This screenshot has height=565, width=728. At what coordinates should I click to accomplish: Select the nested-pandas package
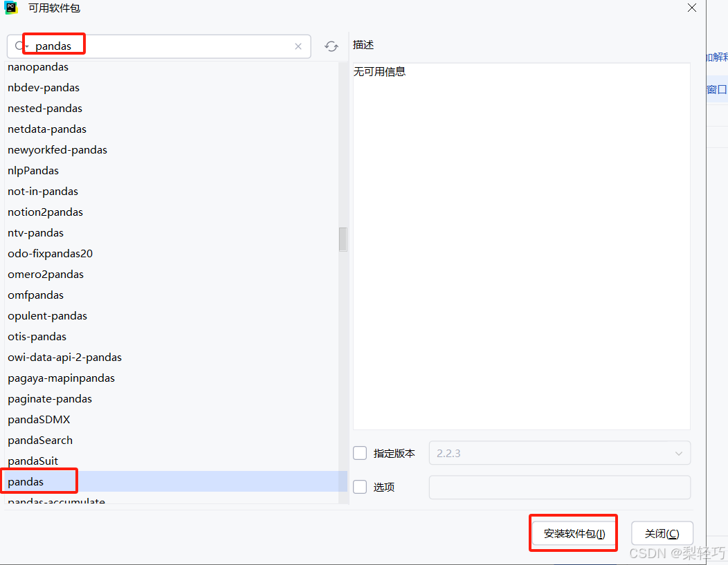point(172,109)
